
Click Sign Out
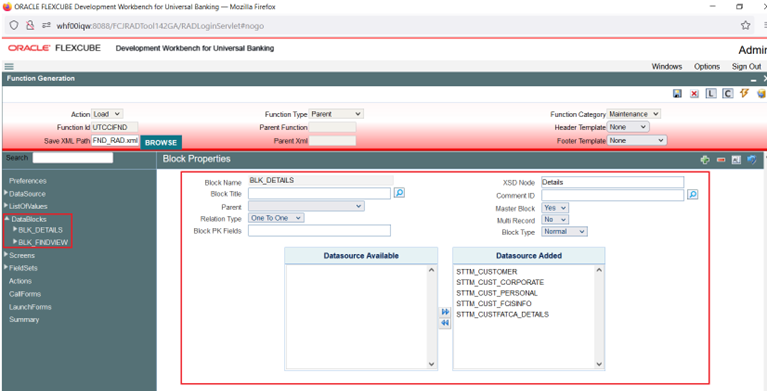tap(746, 67)
